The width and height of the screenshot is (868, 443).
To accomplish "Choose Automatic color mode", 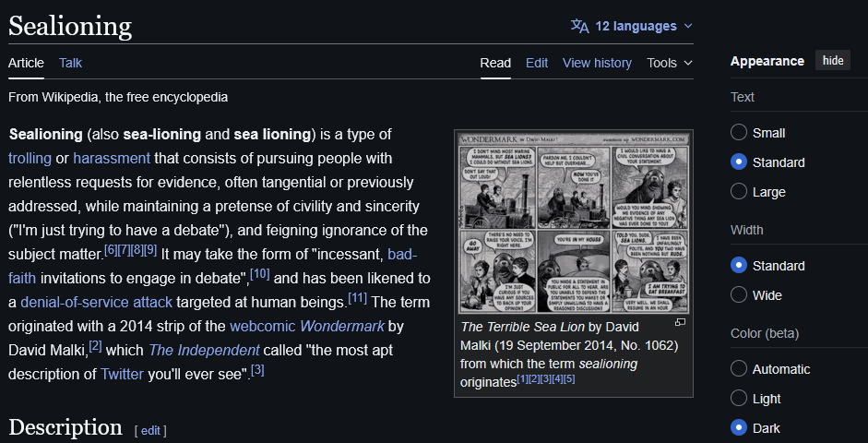I will point(739,369).
